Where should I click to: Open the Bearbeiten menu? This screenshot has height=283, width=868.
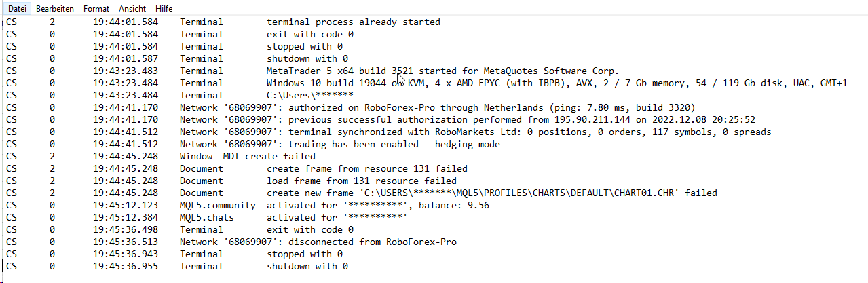(55, 9)
